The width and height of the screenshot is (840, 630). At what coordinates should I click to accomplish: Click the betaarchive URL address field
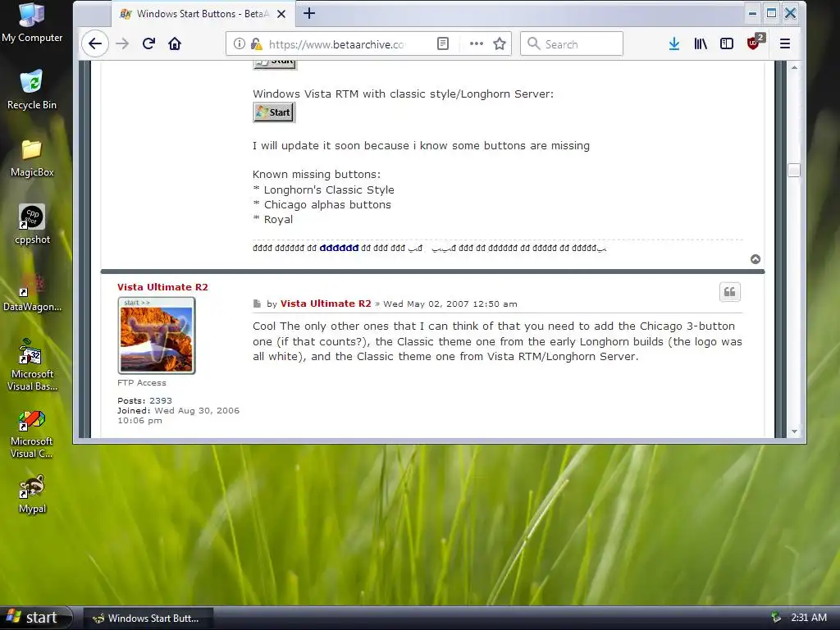pyautogui.click(x=336, y=44)
